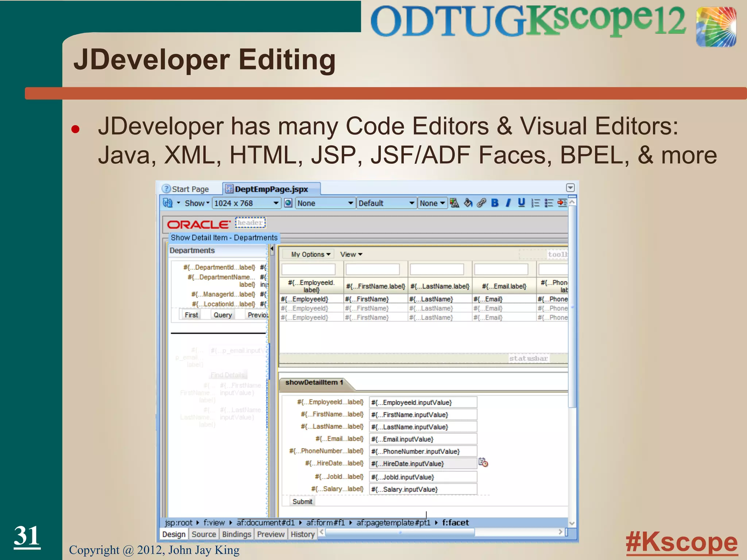Click the #{...Email.inputValue} field
This screenshot has width=747, height=560.
pos(423,439)
